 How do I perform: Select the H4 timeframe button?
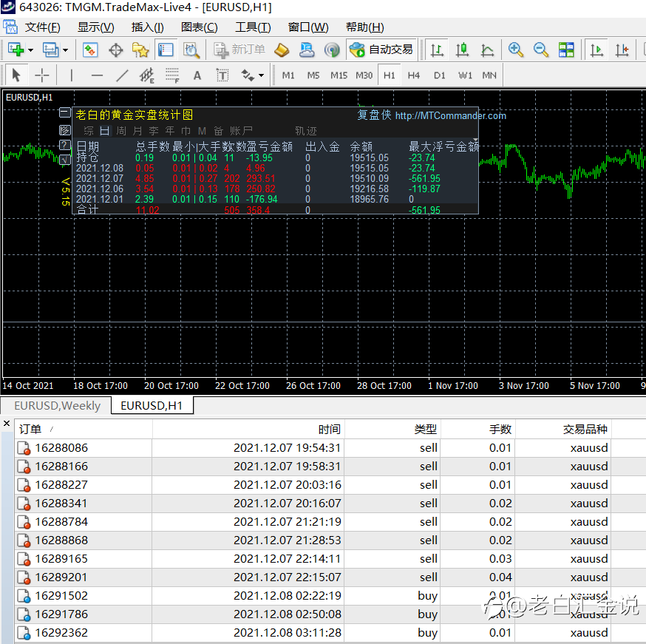[x=414, y=75]
